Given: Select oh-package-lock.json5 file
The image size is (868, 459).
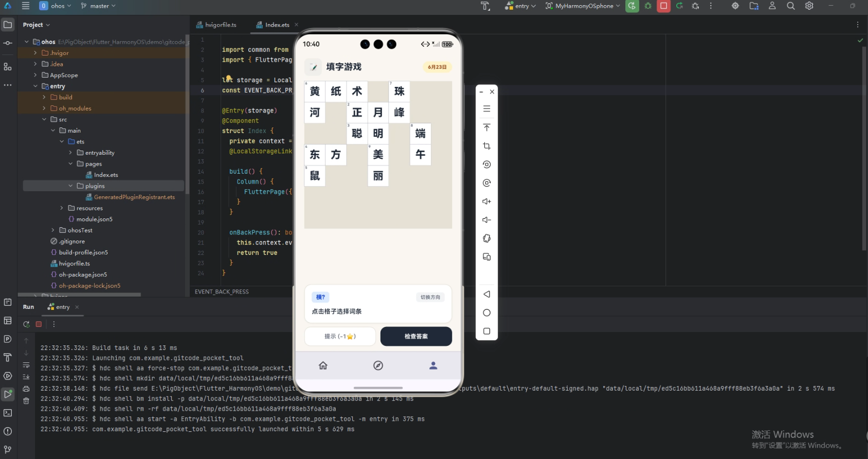Looking at the screenshot, I should click(x=85, y=286).
